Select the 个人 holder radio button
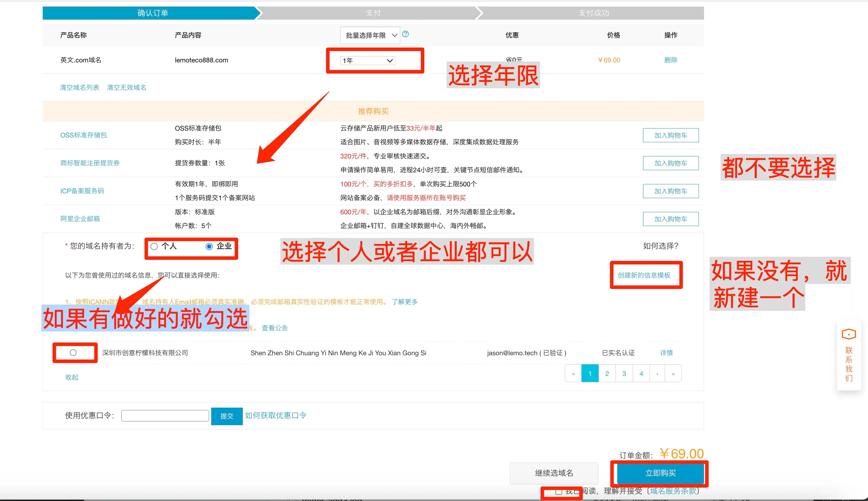868x501 pixels. (154, 246)
